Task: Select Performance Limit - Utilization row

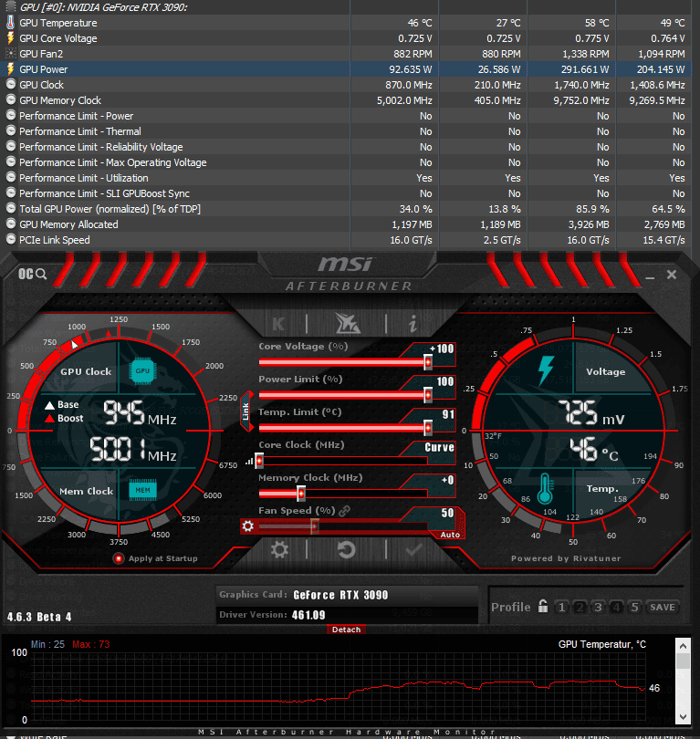Action: pos(347,178)
